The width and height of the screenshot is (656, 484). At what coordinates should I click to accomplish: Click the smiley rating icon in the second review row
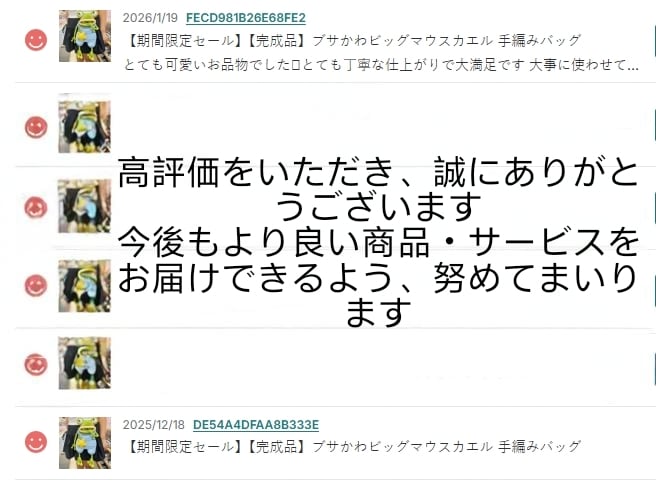36,127
